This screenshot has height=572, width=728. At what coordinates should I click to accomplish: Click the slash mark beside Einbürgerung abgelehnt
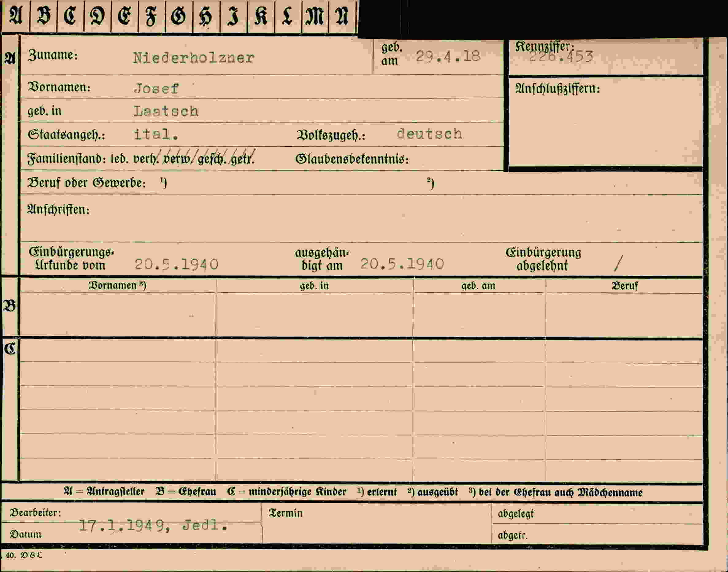coord(619,263)
